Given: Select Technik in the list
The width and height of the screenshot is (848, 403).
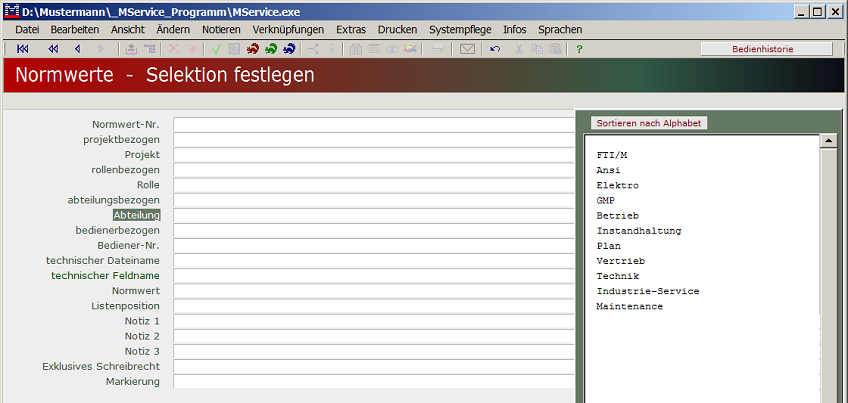Looking at the screenshot, I should tap(618, 276).
